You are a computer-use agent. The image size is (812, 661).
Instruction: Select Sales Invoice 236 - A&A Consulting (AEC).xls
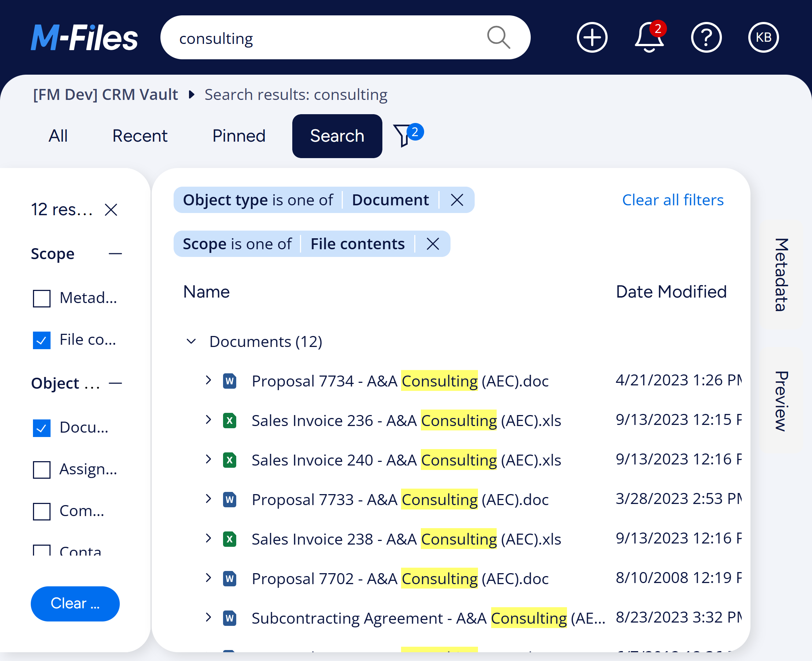[406, 421]
